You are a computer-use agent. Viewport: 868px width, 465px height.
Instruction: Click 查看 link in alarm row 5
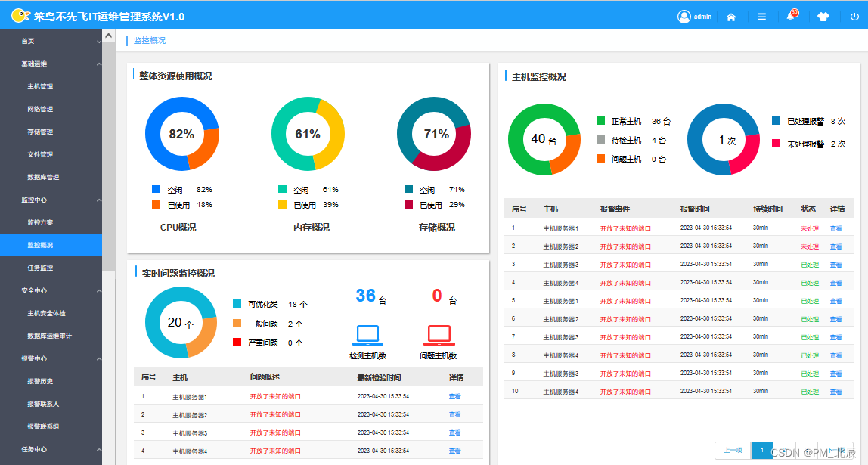tap(835, 301)
